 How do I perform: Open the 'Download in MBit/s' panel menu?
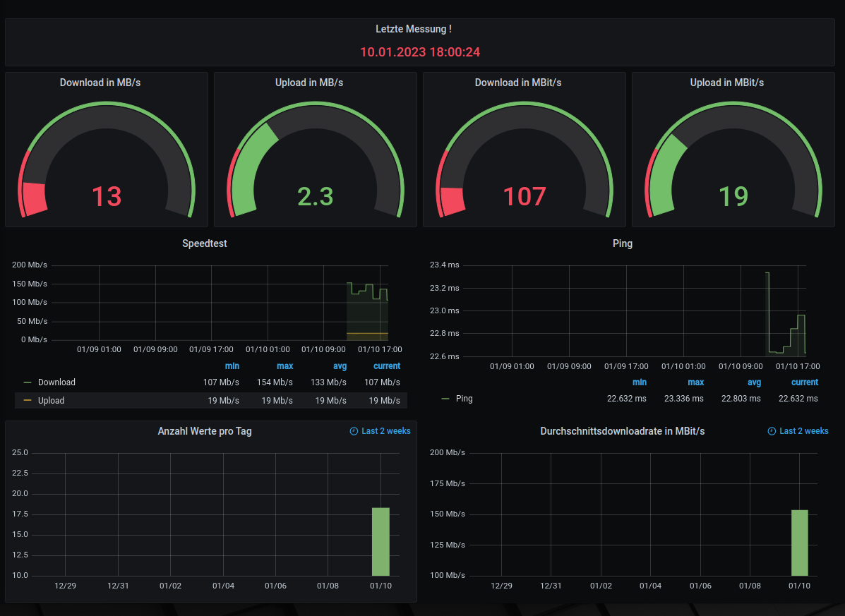point(518,83)
